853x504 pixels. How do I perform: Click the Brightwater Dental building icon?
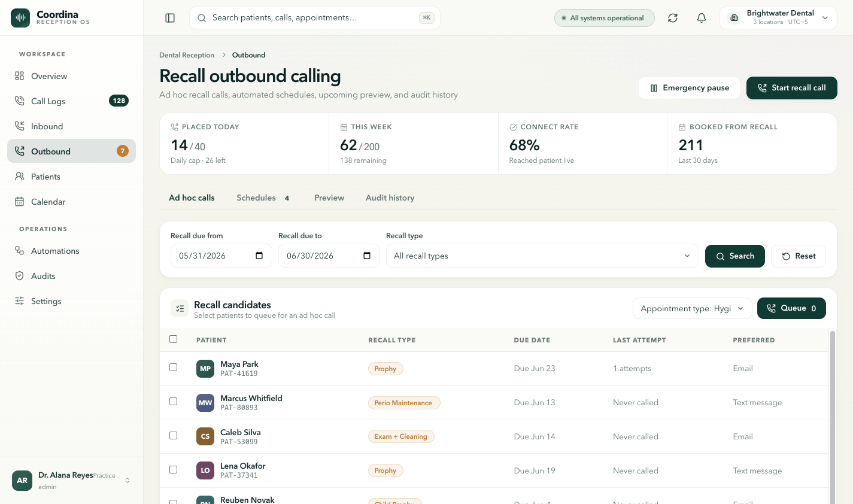tap(734, 18)
